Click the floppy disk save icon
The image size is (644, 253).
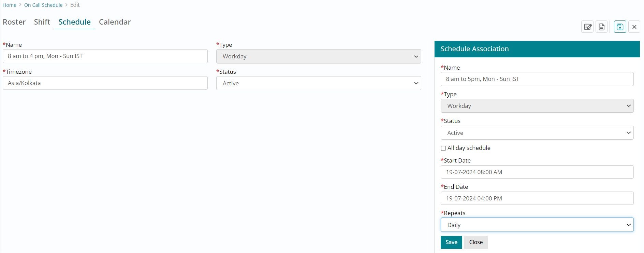620,27
